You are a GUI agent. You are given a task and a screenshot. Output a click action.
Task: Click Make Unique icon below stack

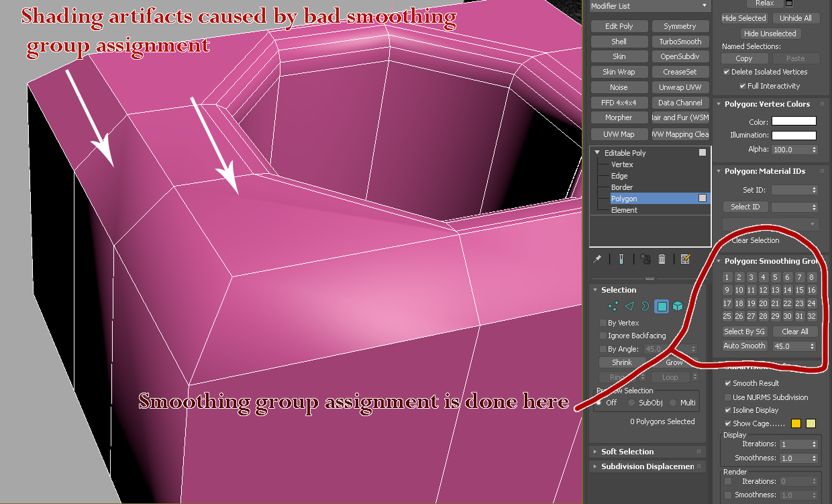point(645,259)
